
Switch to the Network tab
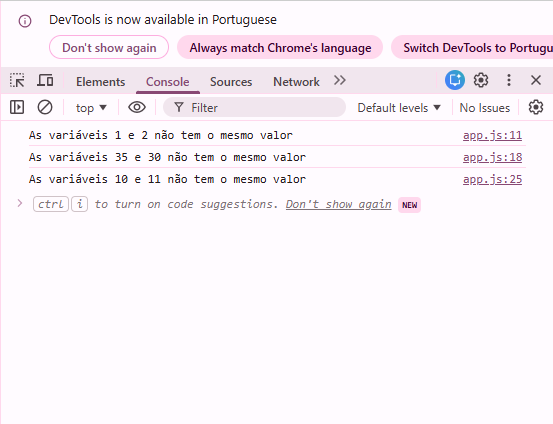[x=296, y=82]
